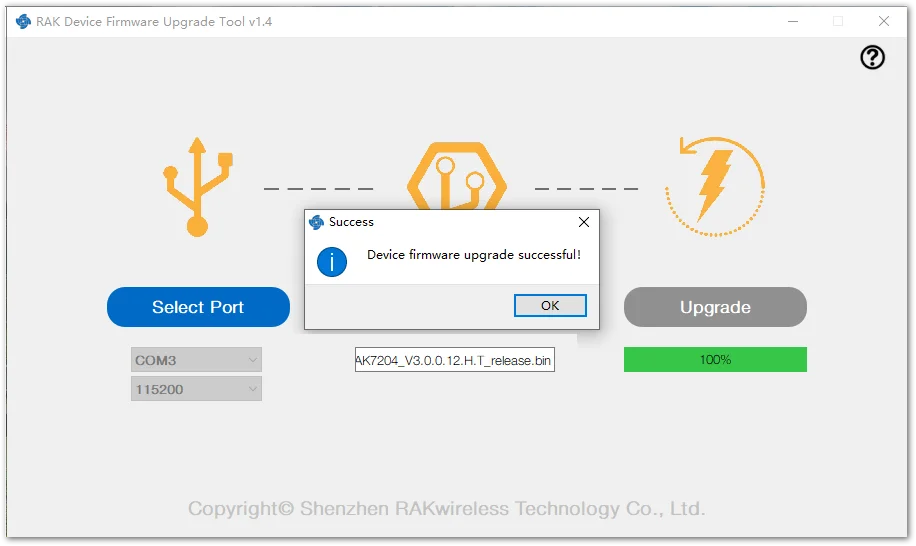This screenshot has height=546, width=916.
Task: Click the Select Port button
Action: tap(198, 307)
